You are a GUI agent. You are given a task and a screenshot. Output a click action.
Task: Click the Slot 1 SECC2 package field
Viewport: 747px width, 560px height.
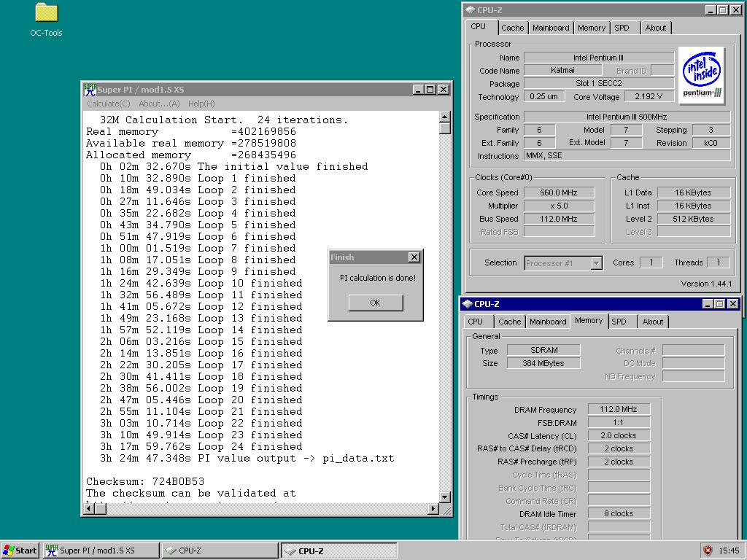click(599, 83)
